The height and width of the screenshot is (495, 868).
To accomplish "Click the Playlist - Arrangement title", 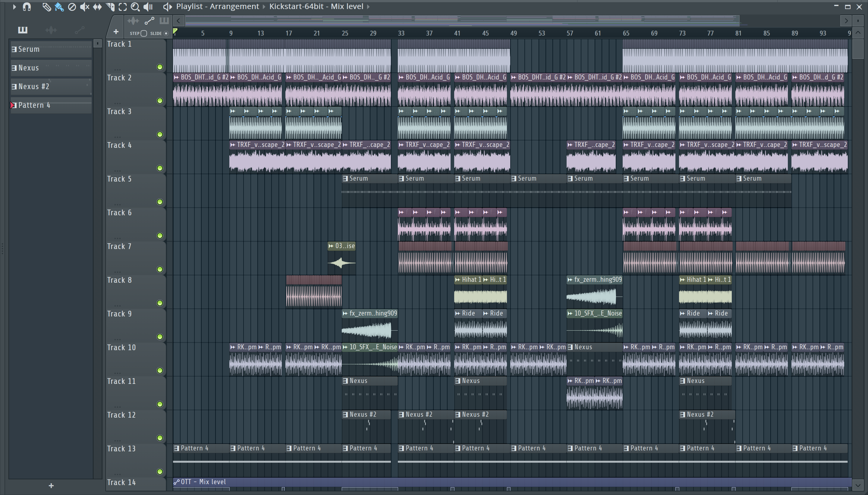I will tap(217, 6).
